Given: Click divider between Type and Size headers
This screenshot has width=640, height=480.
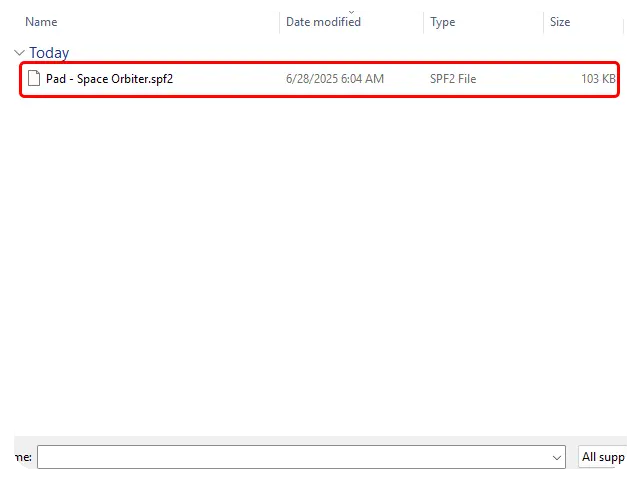Looking at the screenshot, I should 543,22.
